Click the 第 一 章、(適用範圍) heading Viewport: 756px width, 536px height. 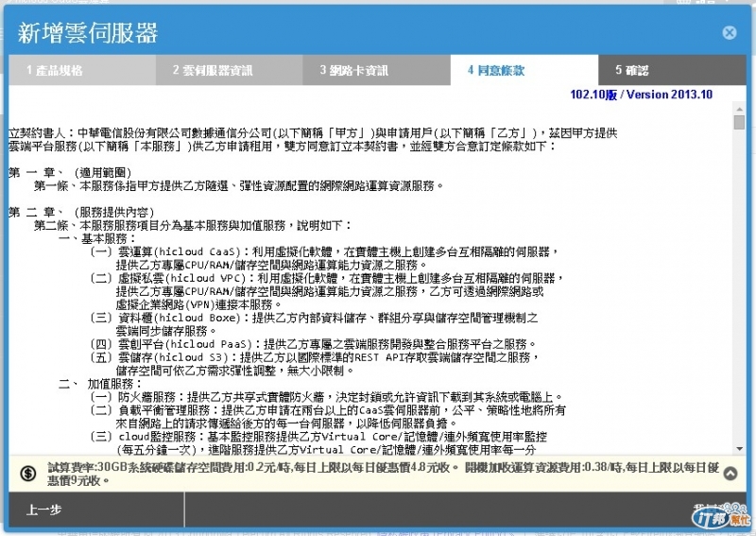click(70, 172)
